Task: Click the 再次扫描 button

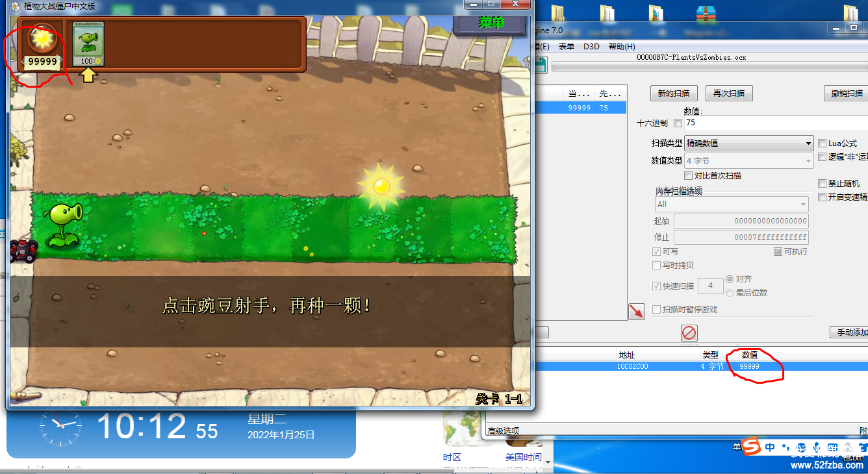Action: [728, 94]
